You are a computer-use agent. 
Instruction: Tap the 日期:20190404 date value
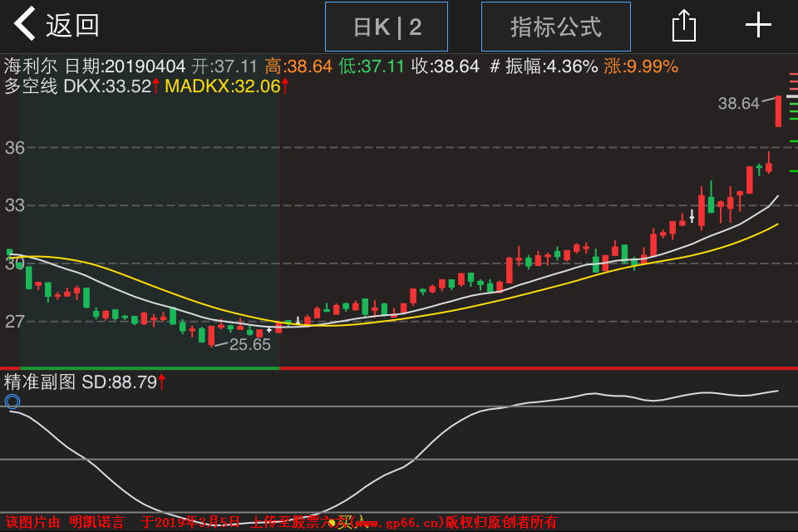[x=126, y=66]
